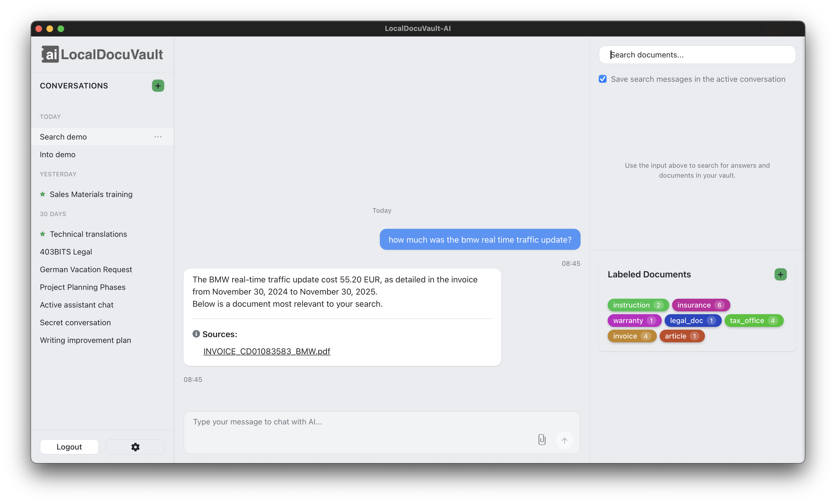Open the 403BITS Legal conversation
Image resolution: width=836 pixels, height=504 pixels.
[x=102, y=252]
